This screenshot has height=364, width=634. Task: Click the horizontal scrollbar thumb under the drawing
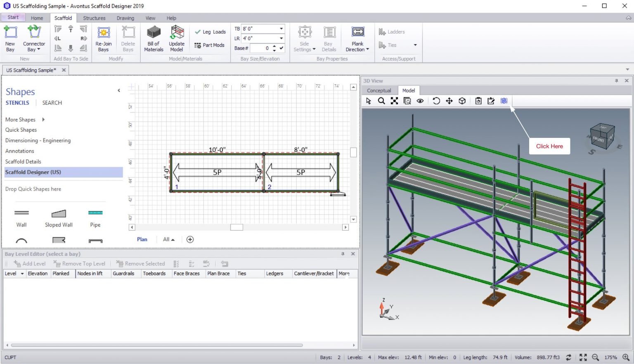coord(237,227)
